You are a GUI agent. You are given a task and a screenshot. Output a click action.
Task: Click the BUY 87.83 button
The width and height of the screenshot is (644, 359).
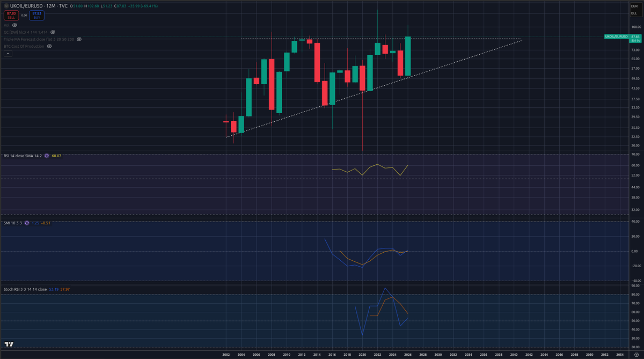(x=36, y=15)
